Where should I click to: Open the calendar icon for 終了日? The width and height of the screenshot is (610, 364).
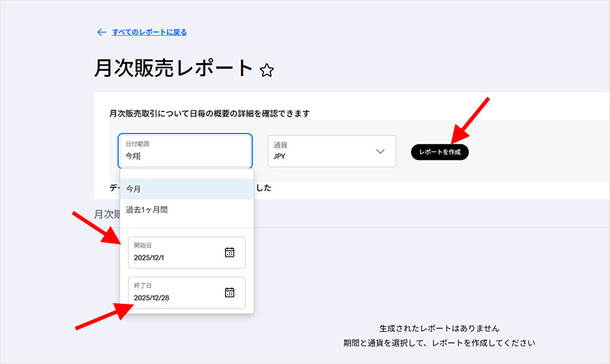(230, 292)
